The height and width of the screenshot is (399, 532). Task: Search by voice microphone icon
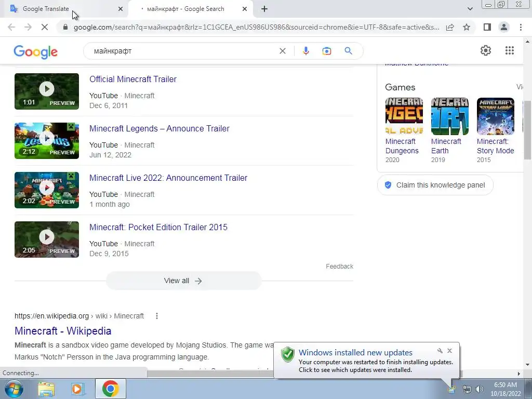[x=305, y=51]
